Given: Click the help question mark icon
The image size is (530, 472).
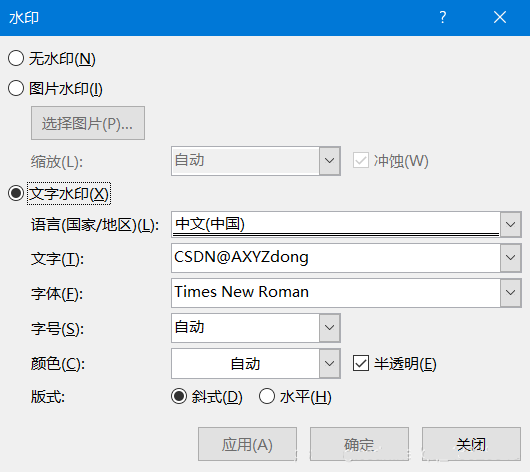Looking at the screenshot, I should tap(442, 17).
